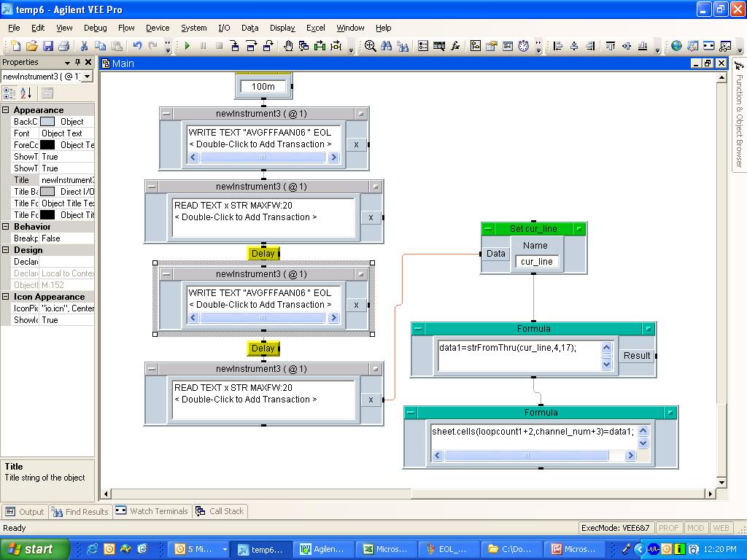Collapse the Appearance property section
The image size is (747, 560).
[6, 110]
